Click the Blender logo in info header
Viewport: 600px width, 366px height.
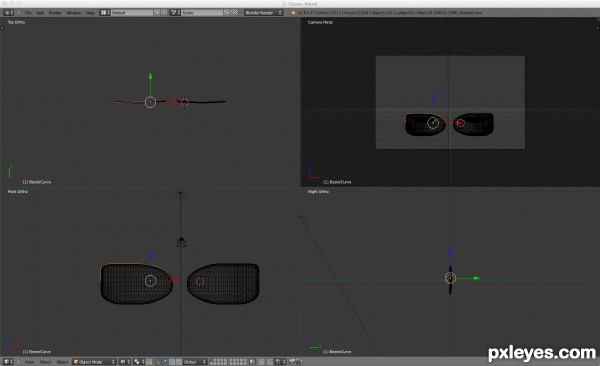click(x=293, y=13)
